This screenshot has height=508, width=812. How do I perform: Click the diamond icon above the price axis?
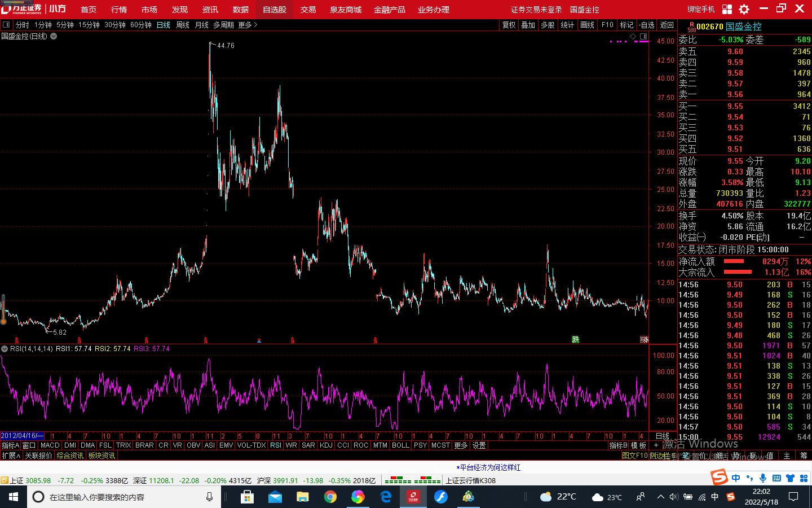pyautogui.click(x=633, y=37)
